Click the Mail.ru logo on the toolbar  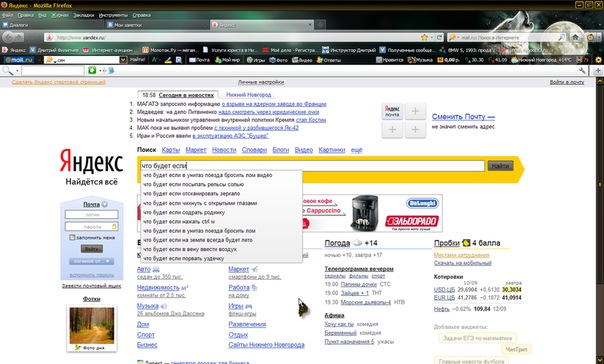(x=18, y=60)
